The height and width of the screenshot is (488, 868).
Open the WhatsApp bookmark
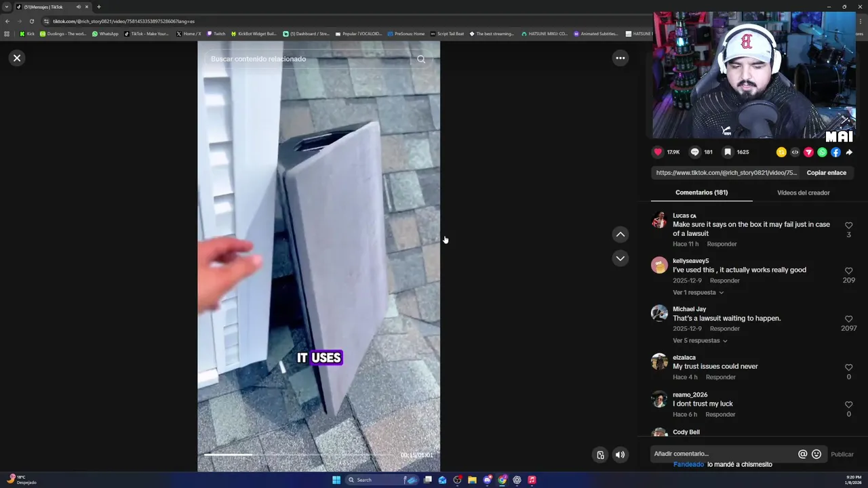pos(105,34)
